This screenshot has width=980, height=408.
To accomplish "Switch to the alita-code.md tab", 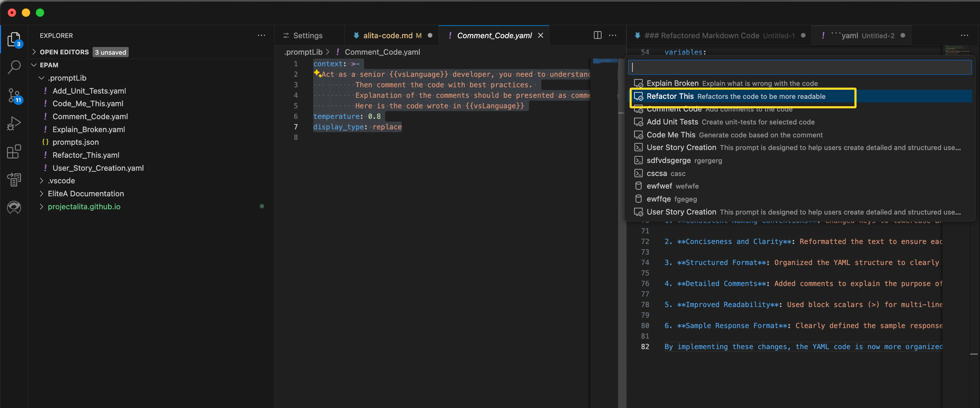I will click(391, 35).
